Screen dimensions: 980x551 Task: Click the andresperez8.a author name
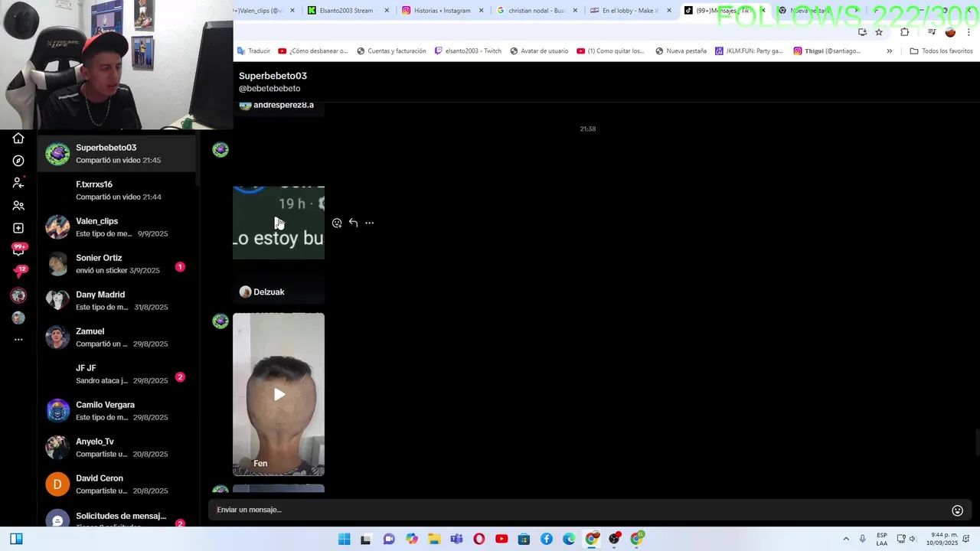(283, 105)
